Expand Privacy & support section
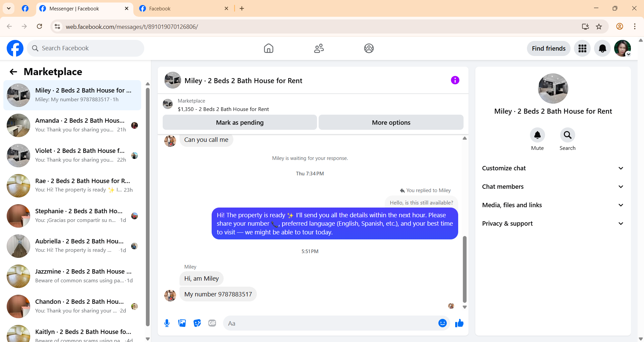This screenshot has width=644, height=342. coord(553,224)
